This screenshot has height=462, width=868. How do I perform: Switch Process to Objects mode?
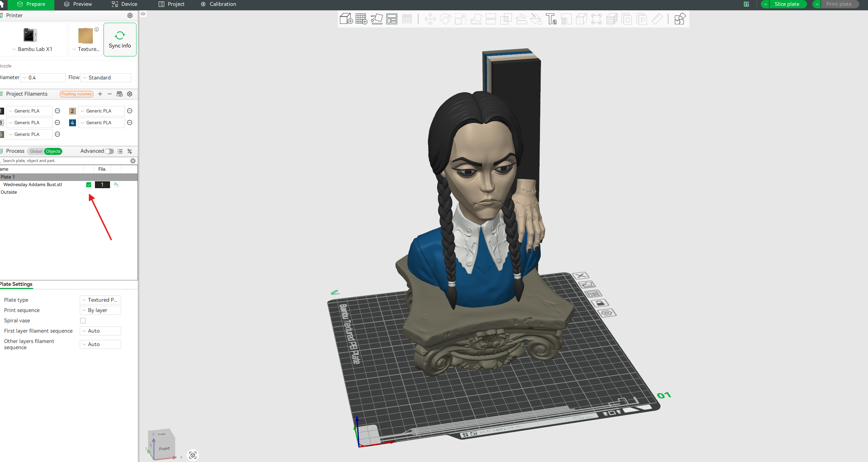(53, 151)
